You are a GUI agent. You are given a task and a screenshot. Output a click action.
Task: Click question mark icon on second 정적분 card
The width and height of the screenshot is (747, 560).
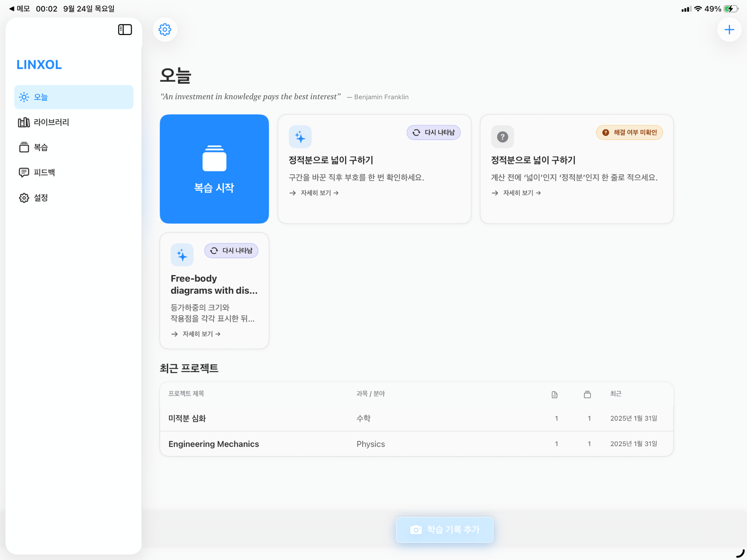[x=502, y=137]
